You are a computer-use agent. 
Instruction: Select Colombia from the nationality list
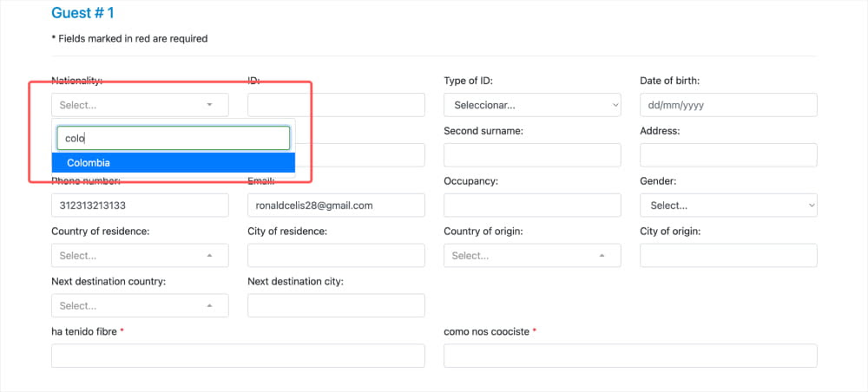coord(174,163)
